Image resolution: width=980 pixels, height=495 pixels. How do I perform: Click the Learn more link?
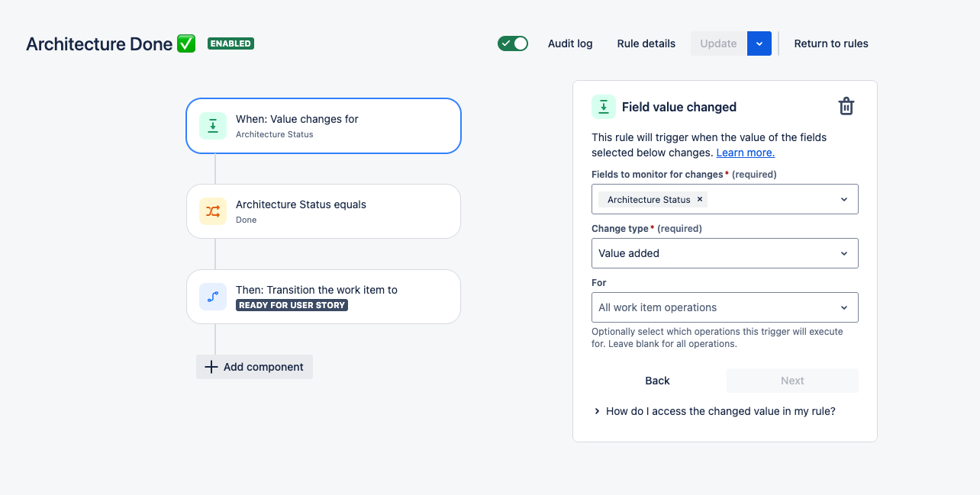tap(745, 153)
